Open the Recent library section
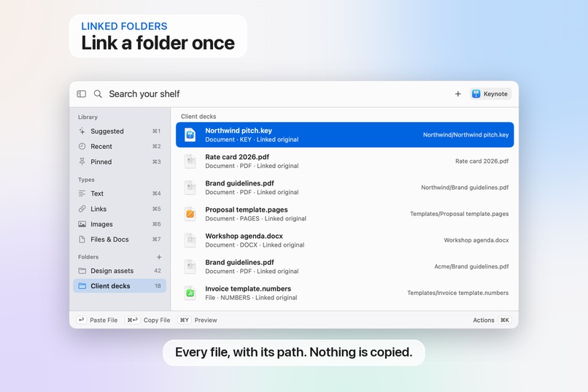 [x=120, y=146]
